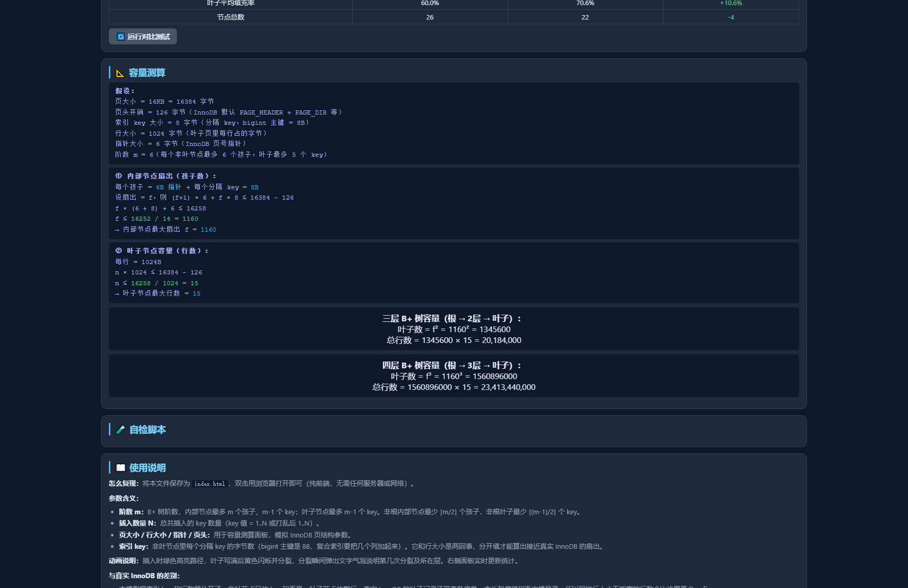Select the 容量测算 section heading
The width and height of the screenshot is (908, 588).
[147, 73]
